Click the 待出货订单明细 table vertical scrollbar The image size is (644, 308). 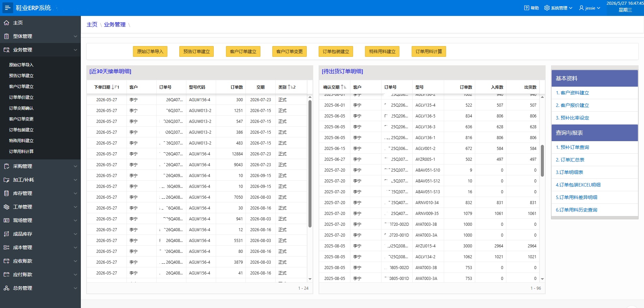(x=542, y=161)
